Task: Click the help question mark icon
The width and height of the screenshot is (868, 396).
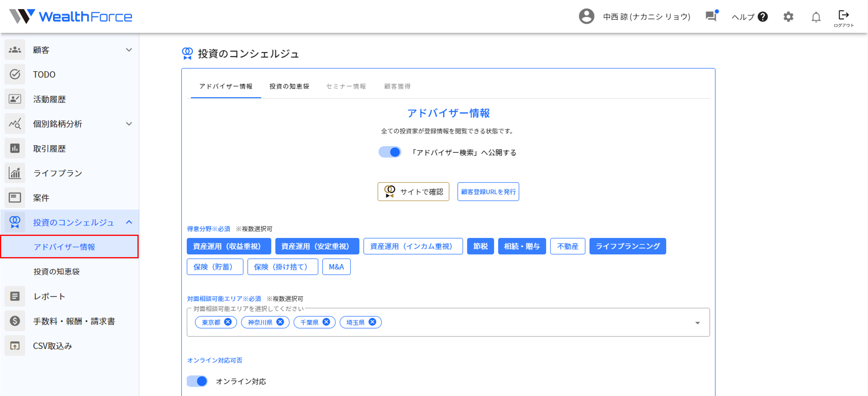Action: [x=763, y=17]
